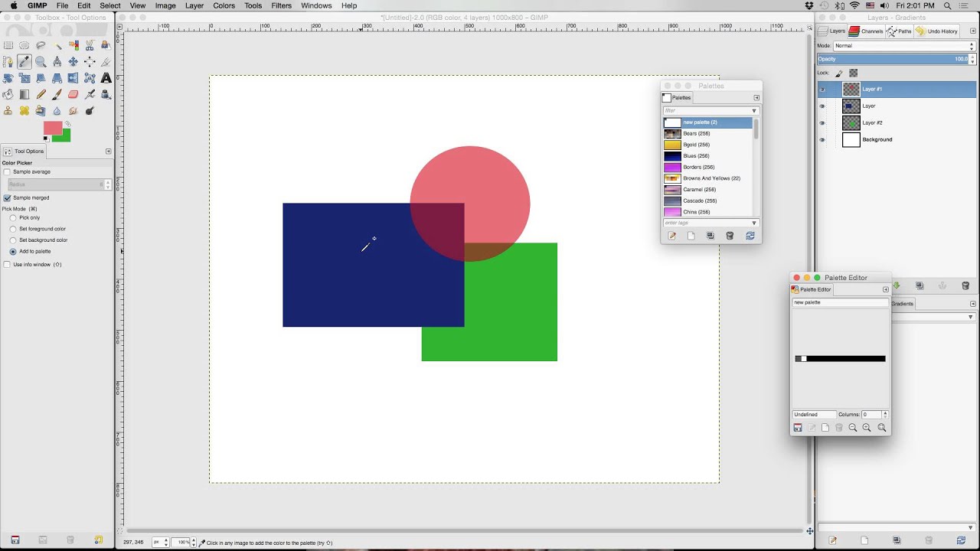Select the Free Select lasso tool
The image size is (980, 551).
coord(41,45)
